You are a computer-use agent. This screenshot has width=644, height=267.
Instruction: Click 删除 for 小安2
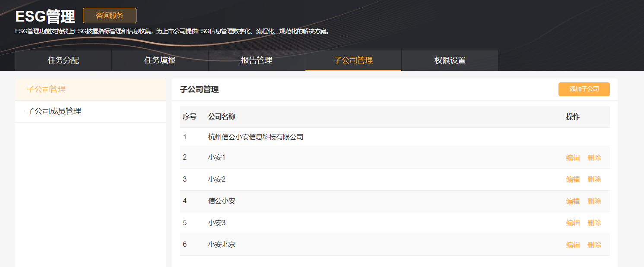[x=594, y=179]
